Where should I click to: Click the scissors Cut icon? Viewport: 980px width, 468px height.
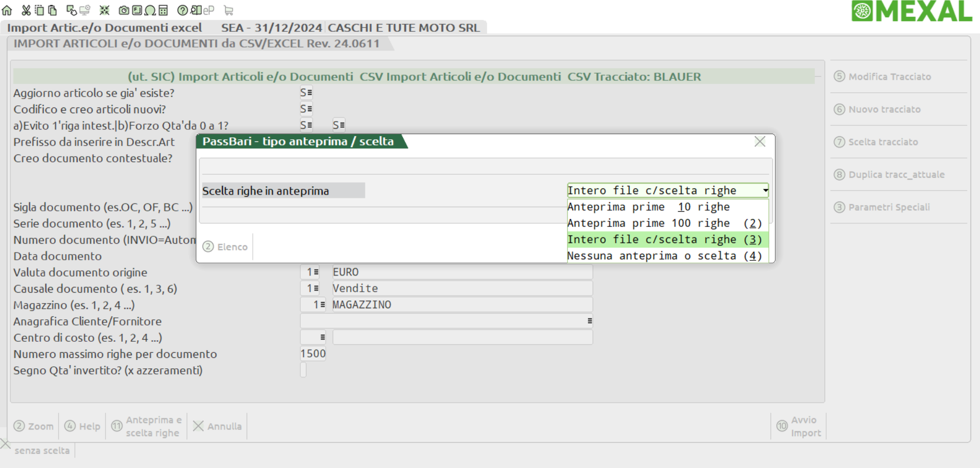pos(26,10)
